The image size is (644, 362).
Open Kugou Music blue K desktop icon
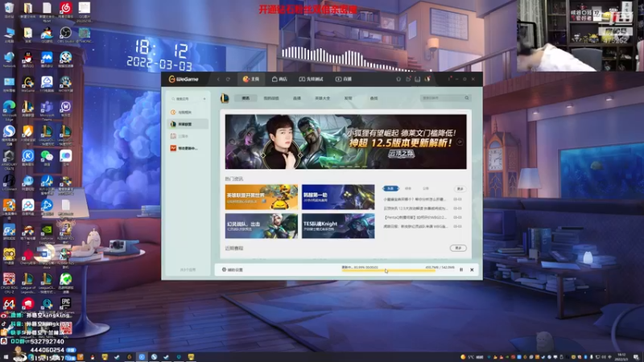click(28, 158)
